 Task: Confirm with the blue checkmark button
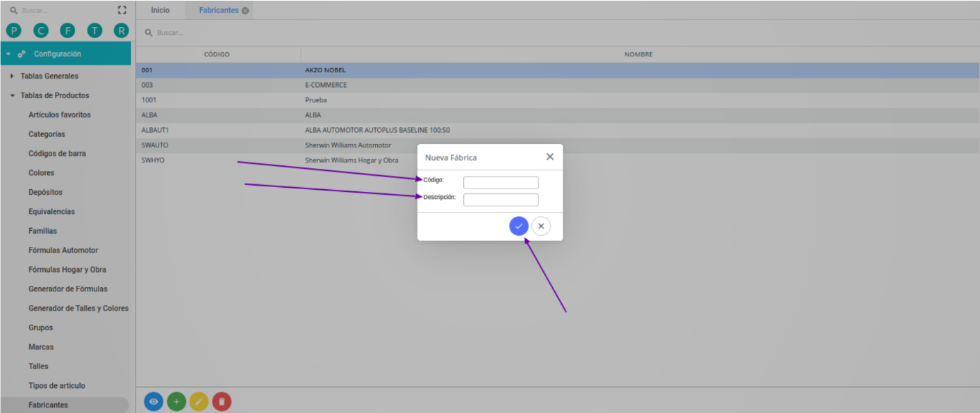point(519,226)
